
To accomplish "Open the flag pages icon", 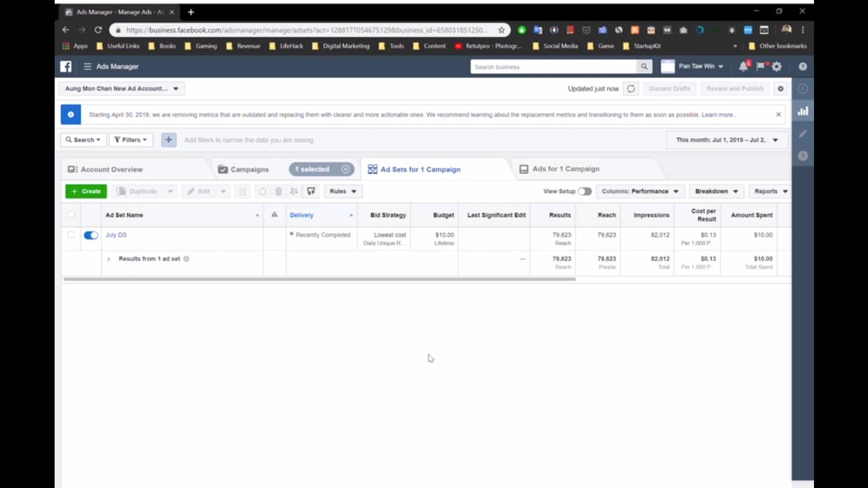I will pos(760,66).
